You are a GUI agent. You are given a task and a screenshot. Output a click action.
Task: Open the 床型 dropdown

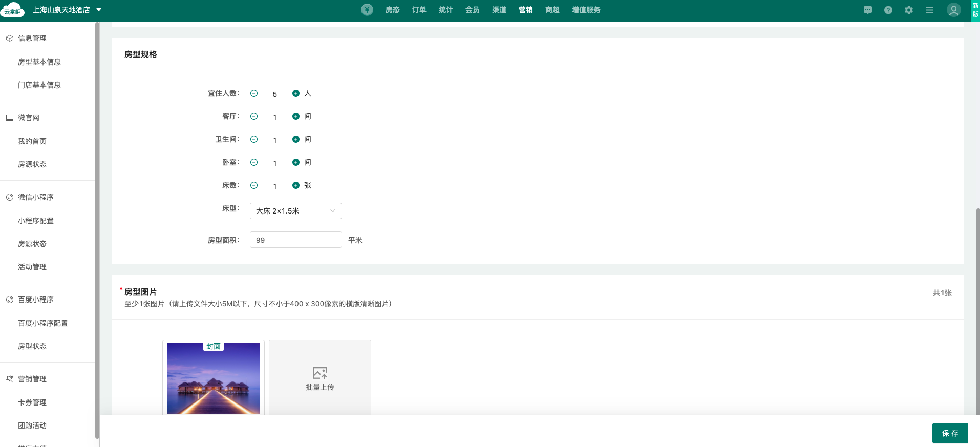296,211
